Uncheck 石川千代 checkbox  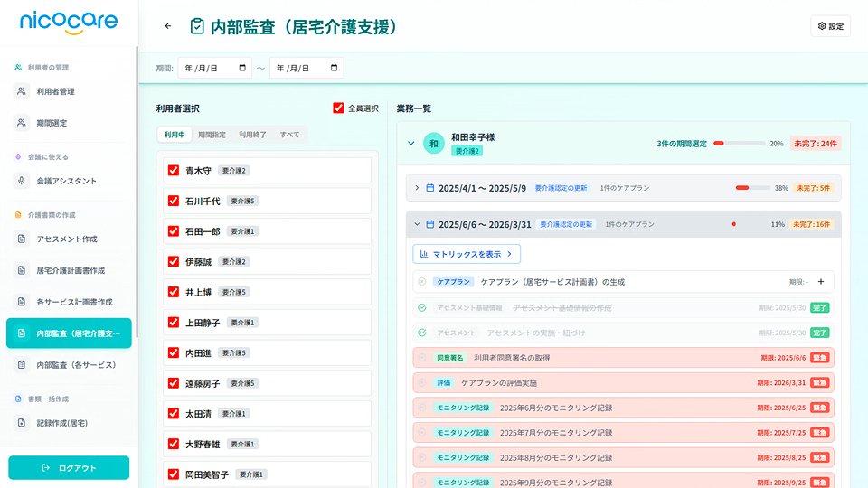174,201
